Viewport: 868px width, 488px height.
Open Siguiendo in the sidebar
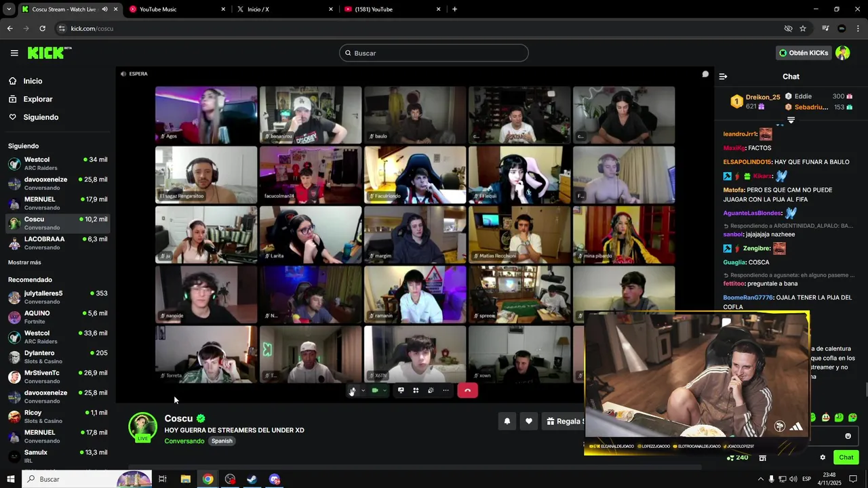[x=41, y=117]
